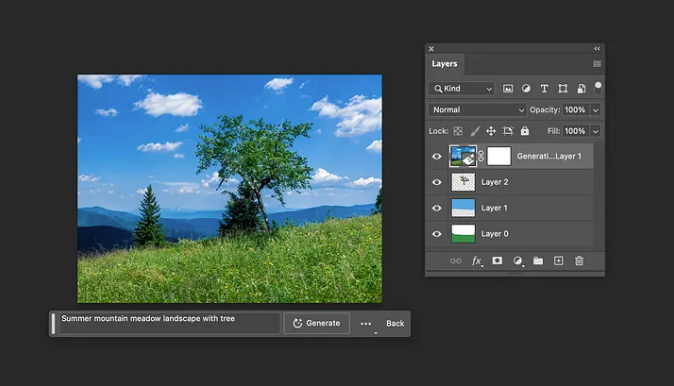Select the Layer 2 tree thumbnail
The width and height of the screenshot is (674, 386).
coord(463,182)
